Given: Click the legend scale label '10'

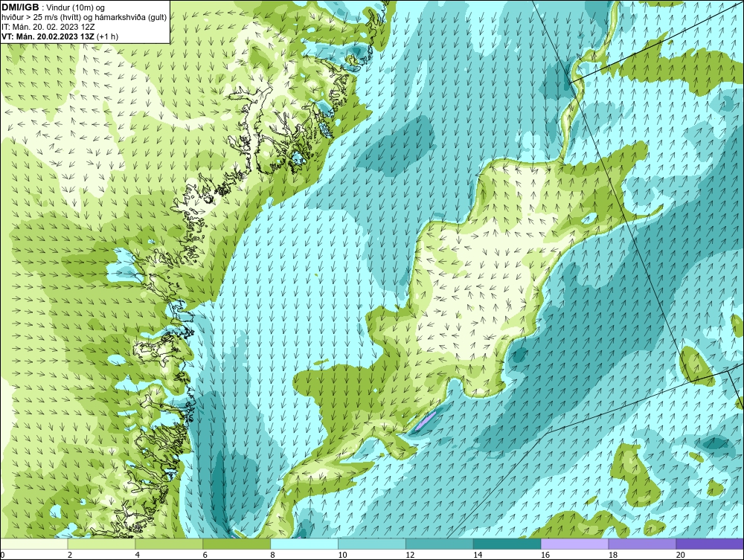Looking at the screenshot, I should click(342, 555).
